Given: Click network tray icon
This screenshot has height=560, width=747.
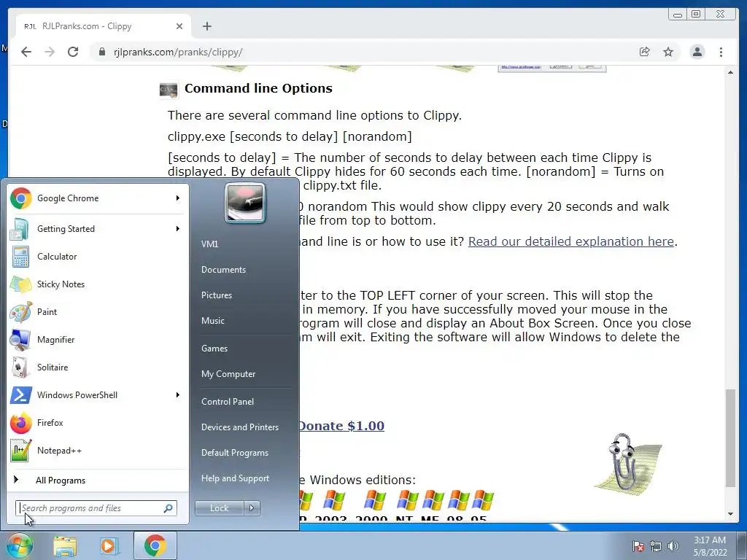Looking at the screenshot, I should (656, 547).
